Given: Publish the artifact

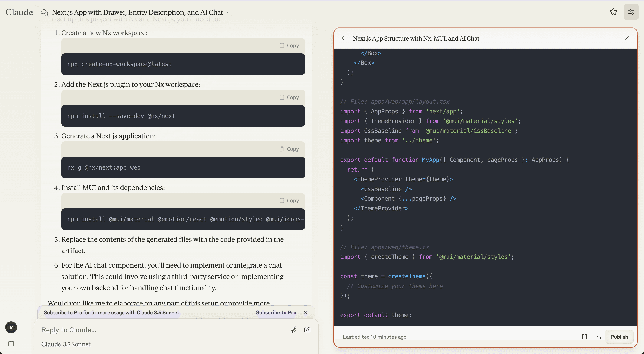Looking at the screenshot, I should tap(619, 337).
